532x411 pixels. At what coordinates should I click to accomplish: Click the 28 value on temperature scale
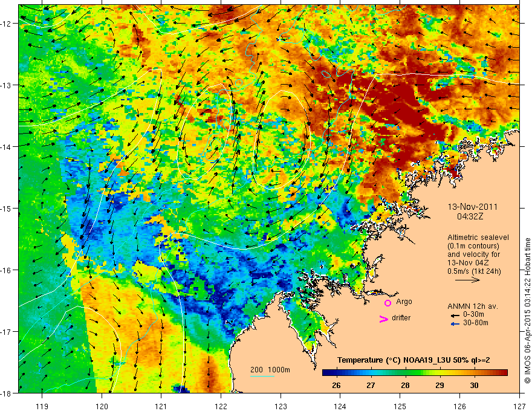405,385
